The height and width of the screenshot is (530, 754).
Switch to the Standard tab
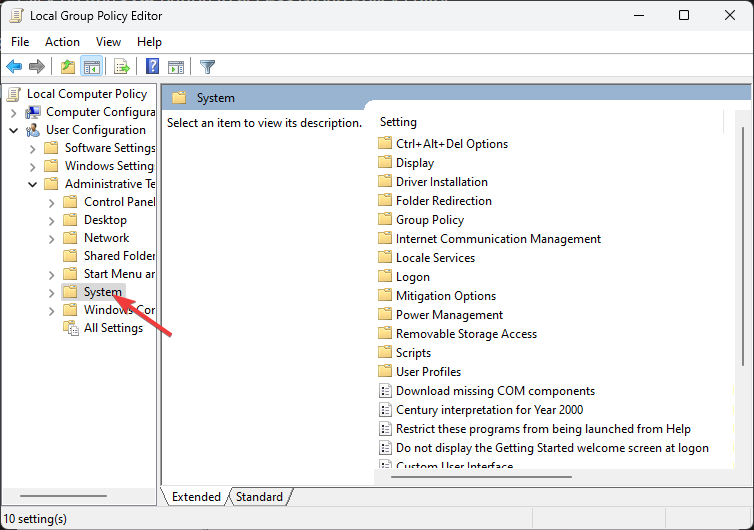[259, 497]
